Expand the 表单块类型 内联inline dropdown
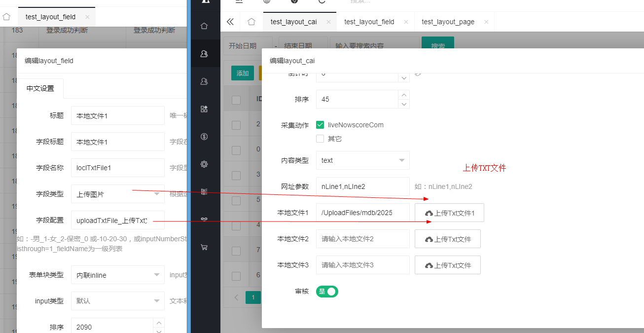The height and width of the screenshot is (333, 644). tap(117, 275)
